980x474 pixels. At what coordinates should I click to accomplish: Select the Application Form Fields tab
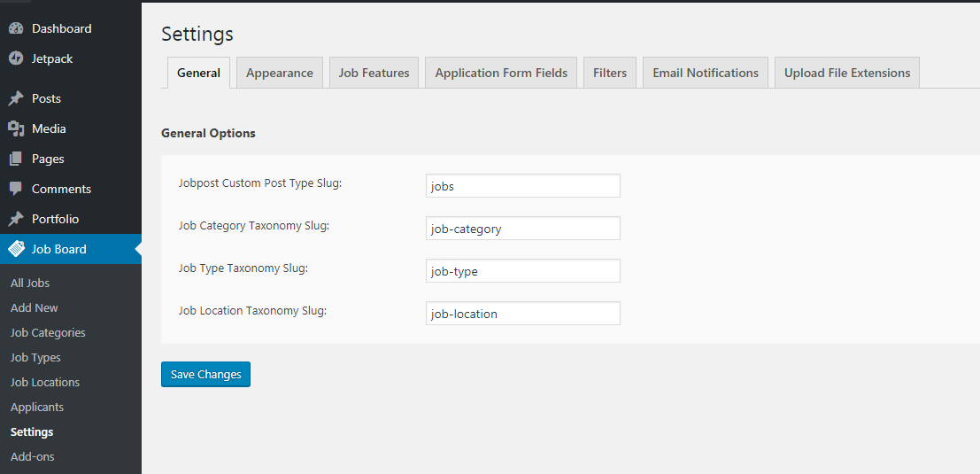coord(501,73)
